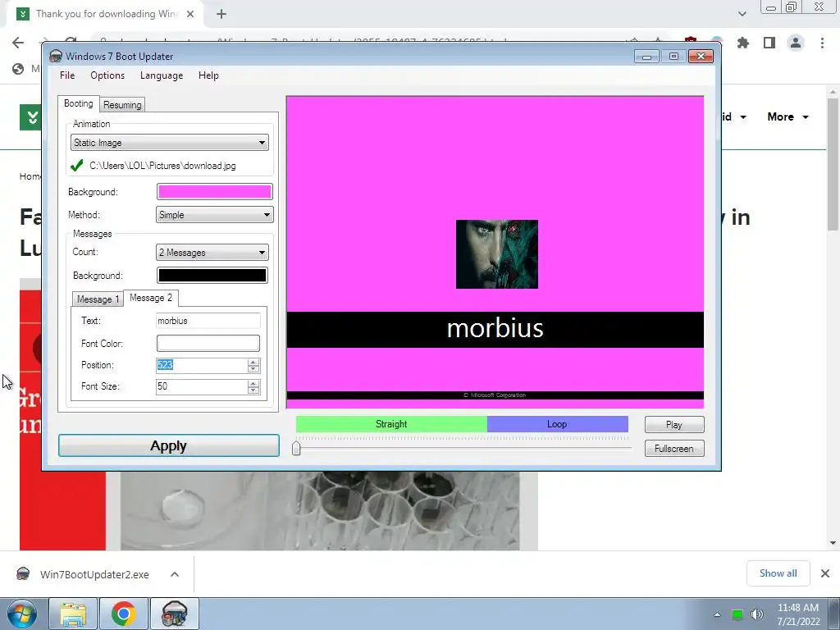The width and height of the screenshot is (840, 630).
Task: Decrease the Position value with down arrow
Action: pyautogui.click(x=253, y=369)
